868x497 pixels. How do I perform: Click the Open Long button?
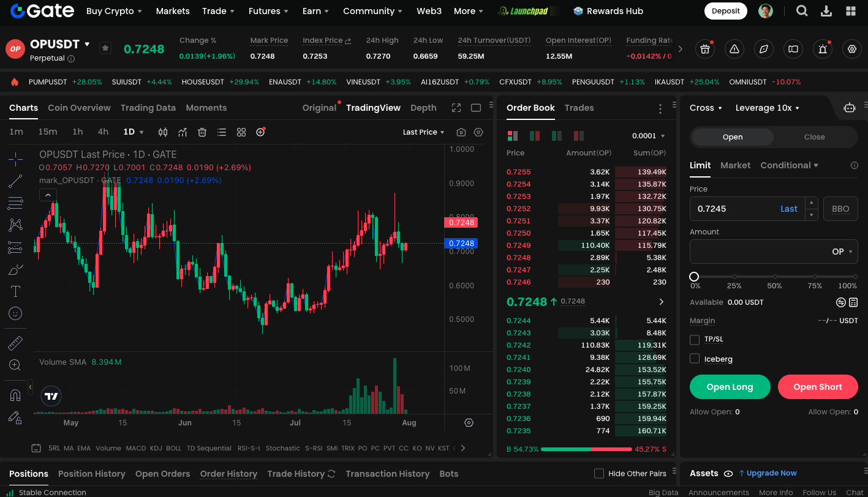730,387
